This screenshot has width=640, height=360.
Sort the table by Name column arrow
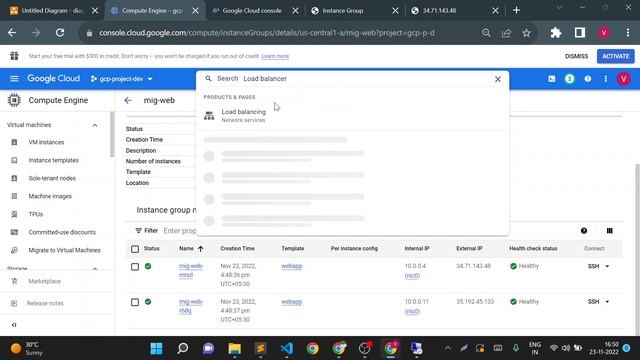coord(200,249)
